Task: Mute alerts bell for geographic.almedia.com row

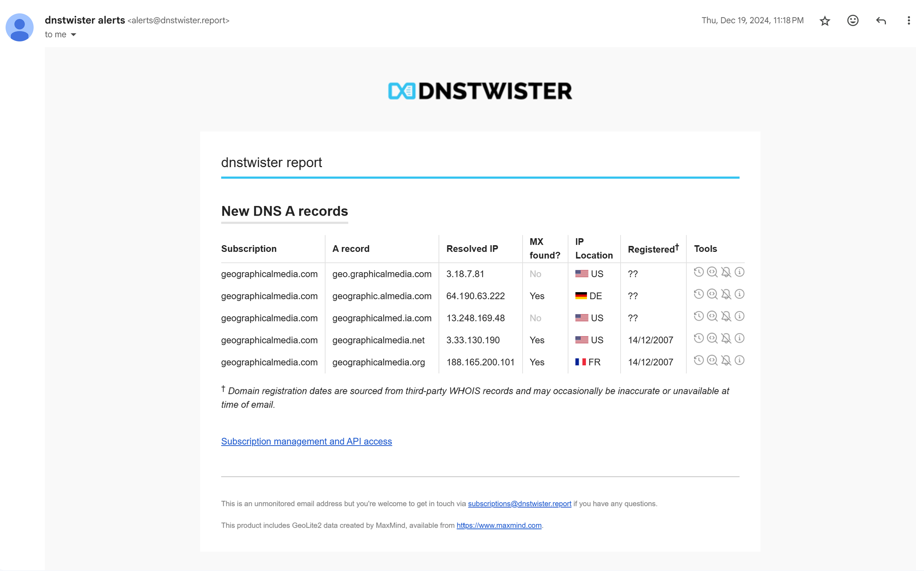Action: coord(726,294)
